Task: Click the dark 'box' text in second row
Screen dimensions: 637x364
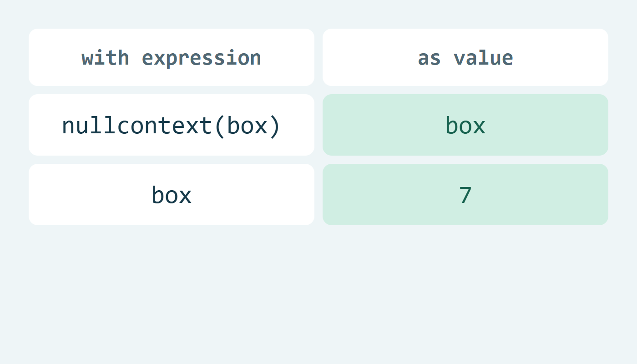Action: [x=172, y=195]
